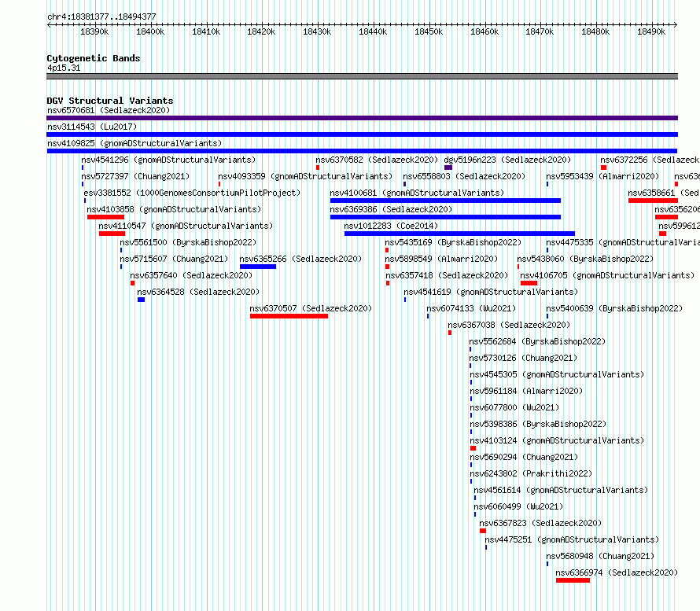Viewport: 700px width, 611px height.
Task: Open the nsv4545305 variant label
Action: pyautogui.click(x=557, y=374)
